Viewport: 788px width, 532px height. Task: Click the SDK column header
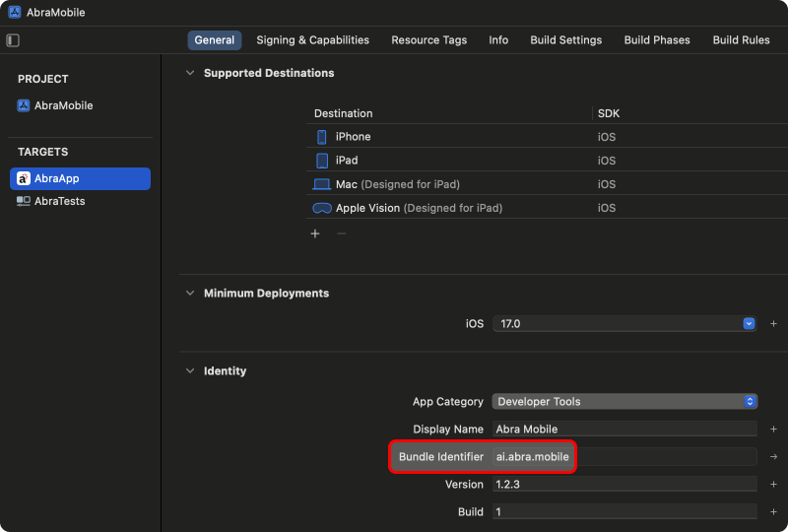point(609,113)
